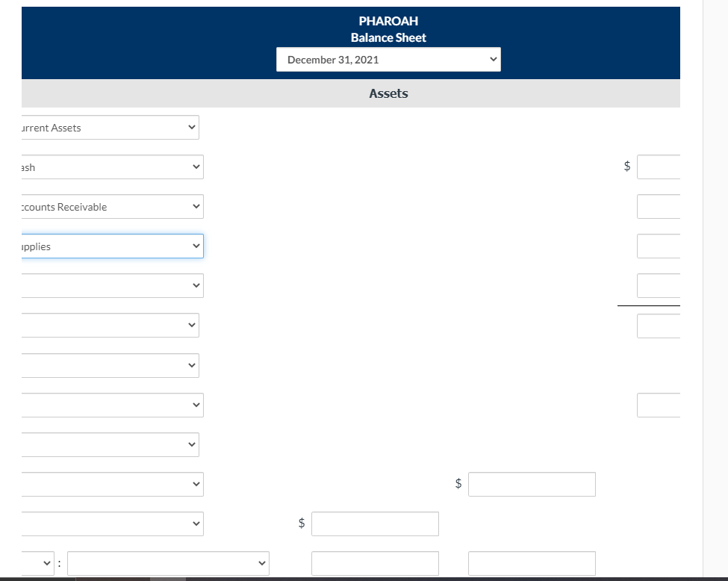Click the amount field in the Supplies row

[x=659, y=246]
